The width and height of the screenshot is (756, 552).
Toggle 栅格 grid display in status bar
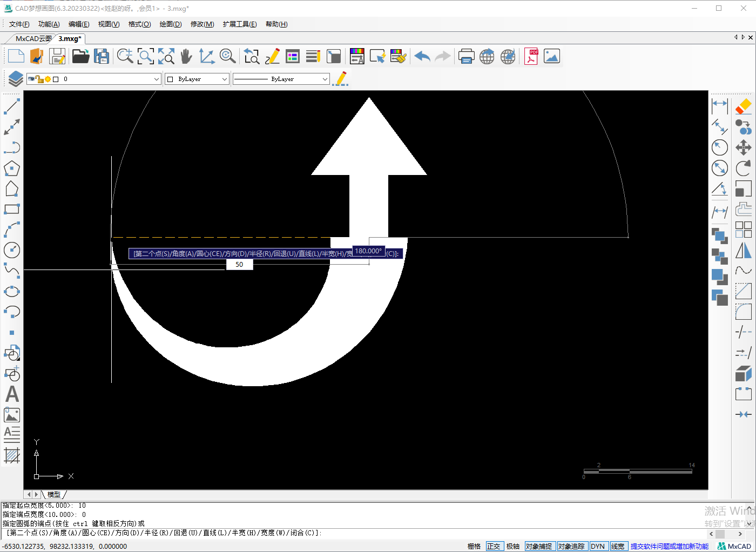[474, 546]
